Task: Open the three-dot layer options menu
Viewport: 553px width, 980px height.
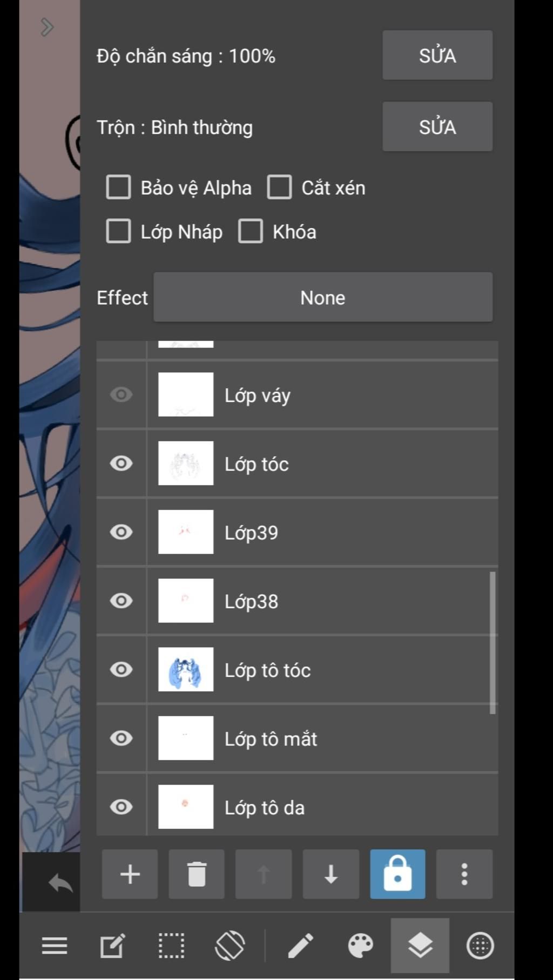Action: click(464, 874)
